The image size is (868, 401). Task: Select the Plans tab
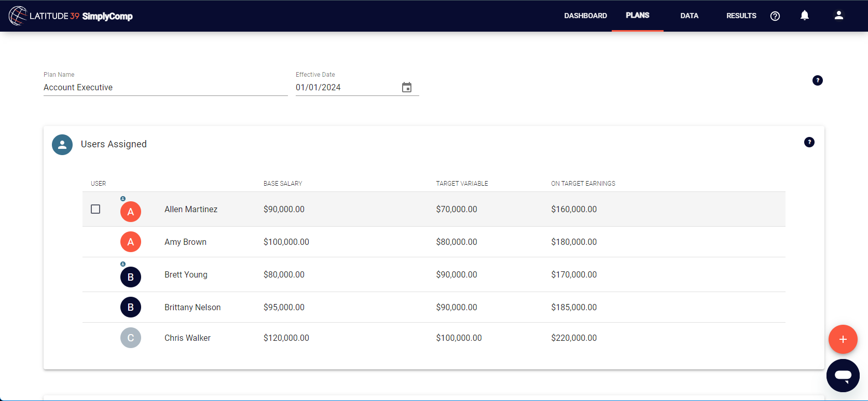click(637, 16)
